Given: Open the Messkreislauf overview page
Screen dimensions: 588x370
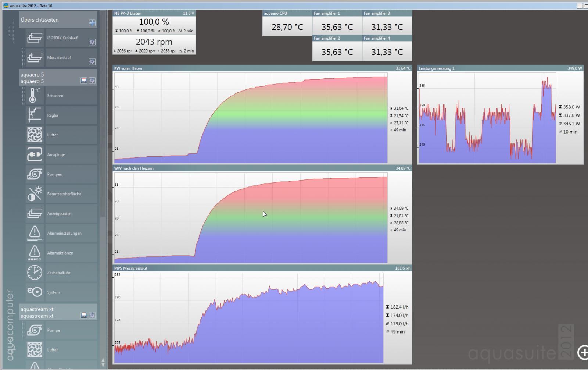Looking at the screenshot, I should [61, 57].
